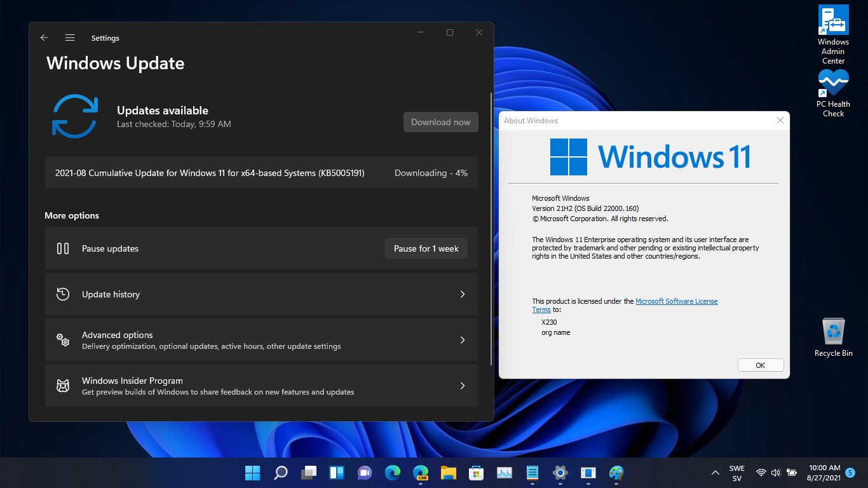Click the KB5005191 downloading progress entry
This screenshot has width=868, height=488.
(261, 172)
